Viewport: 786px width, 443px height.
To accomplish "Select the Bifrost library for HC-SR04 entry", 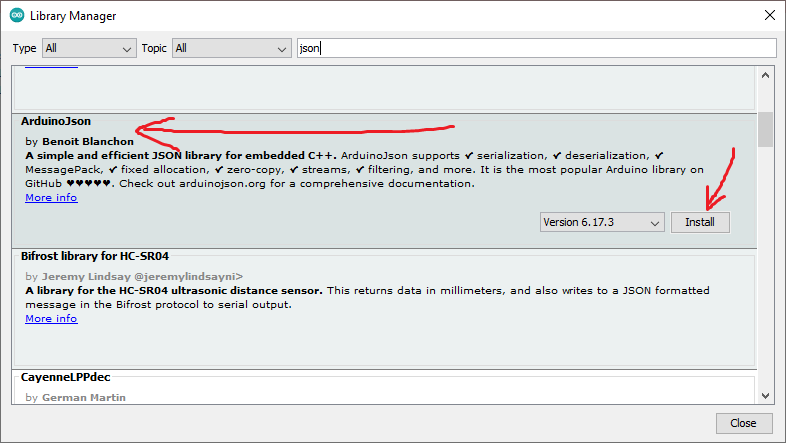I will (x=384, y=310).
